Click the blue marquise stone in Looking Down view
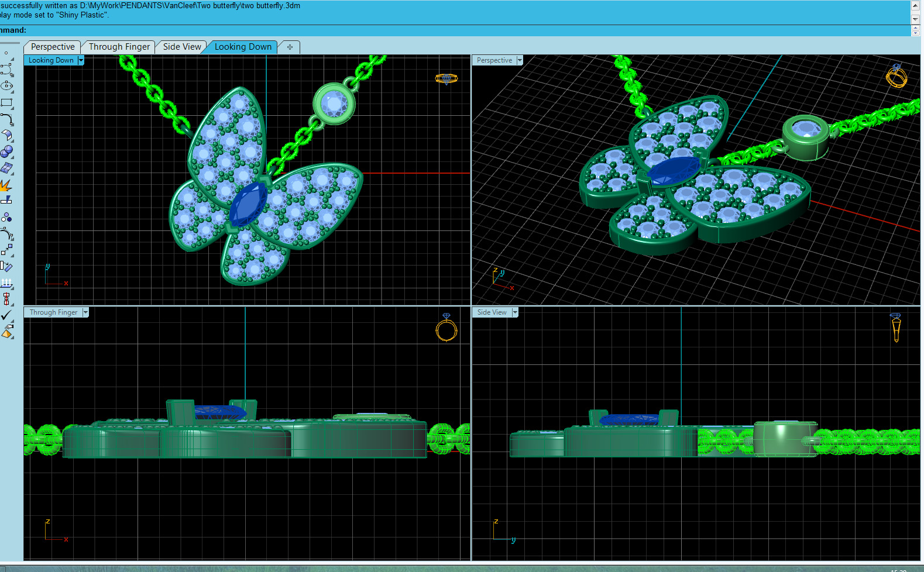Viewport: 924px width, 572px height. pyautogui.click(x=248, y=204)
